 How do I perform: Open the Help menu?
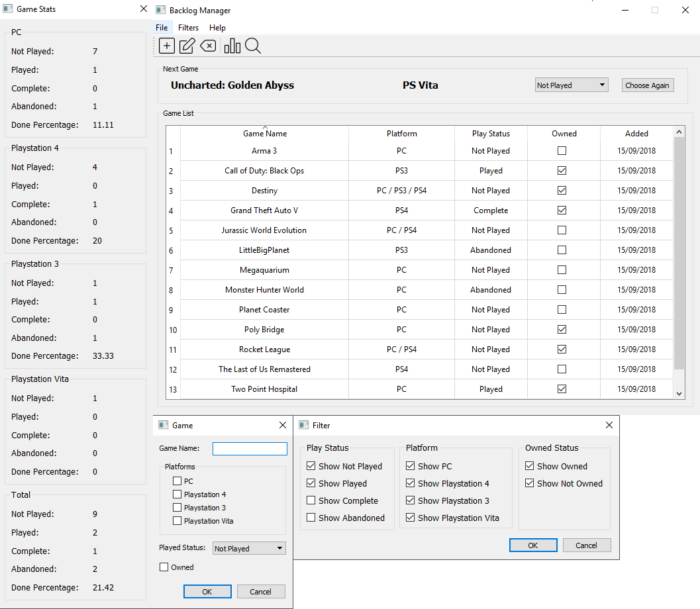[x=217, y=28]
